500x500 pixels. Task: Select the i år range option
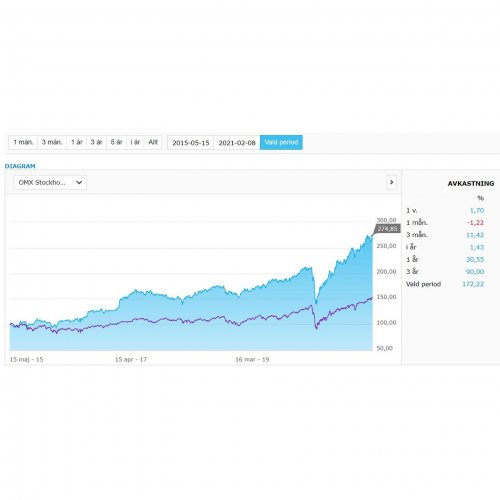tap(135, 142)
